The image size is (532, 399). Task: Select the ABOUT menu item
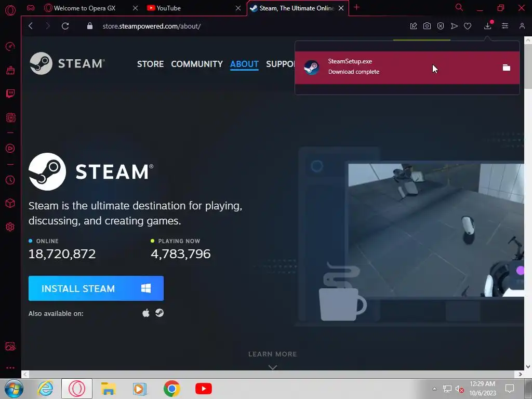pos(244,64)
